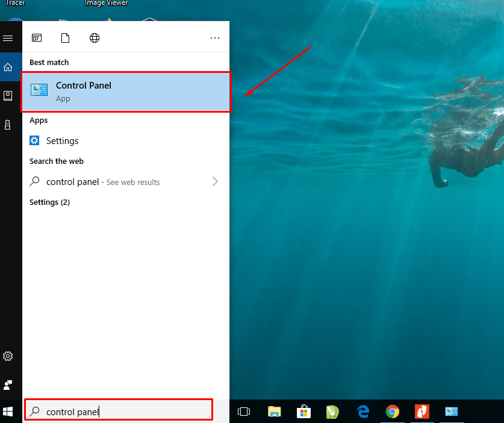Launch Google Chrome from the taskbar
The image size is (504, 423).
(393, 412)
